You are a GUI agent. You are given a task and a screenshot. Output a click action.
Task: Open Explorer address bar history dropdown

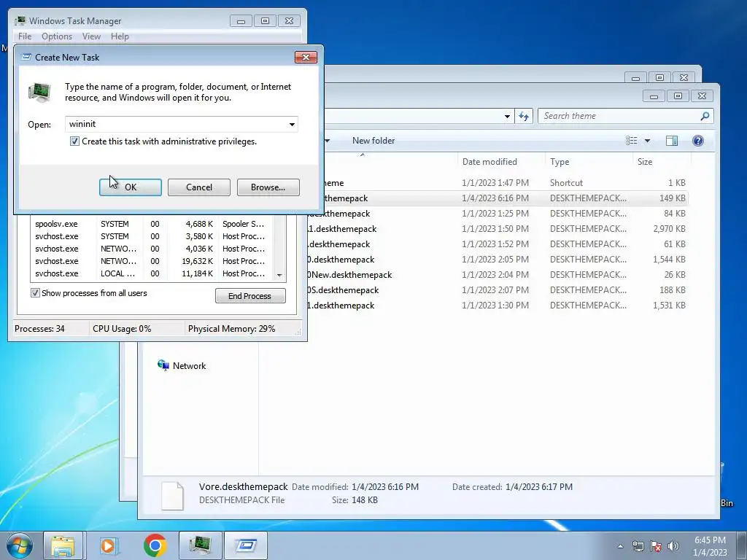point(508,116)
